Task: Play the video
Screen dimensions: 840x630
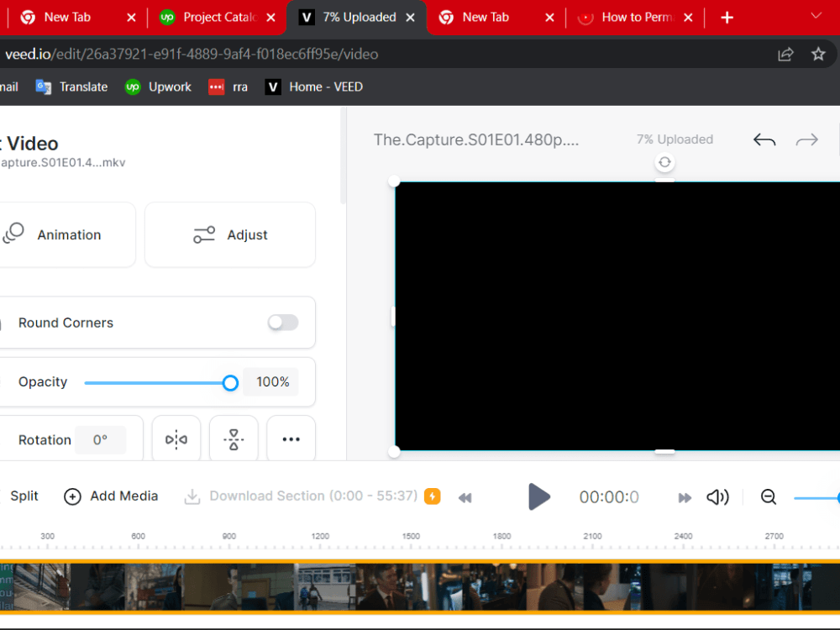Action: tap(539, 496)
